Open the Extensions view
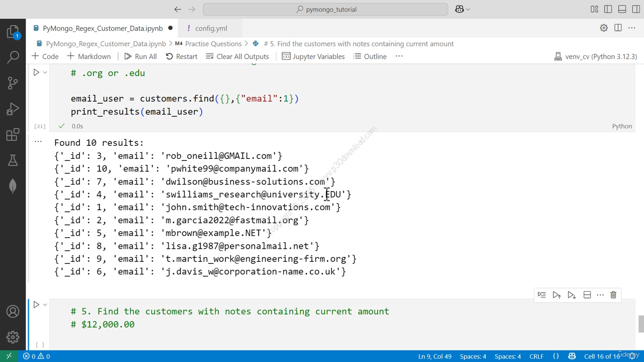644x362 pixels. pyautogui.click(x=13, y=135)
